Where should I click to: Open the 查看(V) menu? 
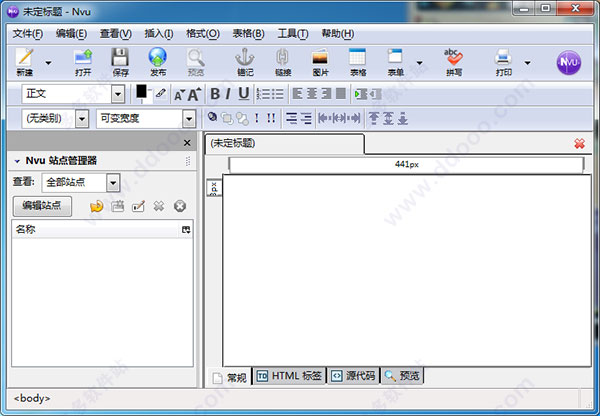(116, 34)
